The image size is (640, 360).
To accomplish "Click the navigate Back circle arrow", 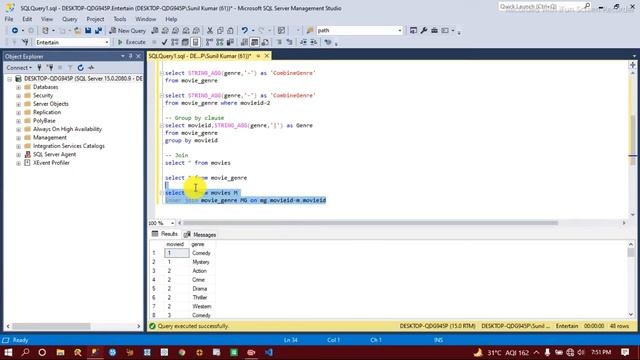I will point(15,31).
